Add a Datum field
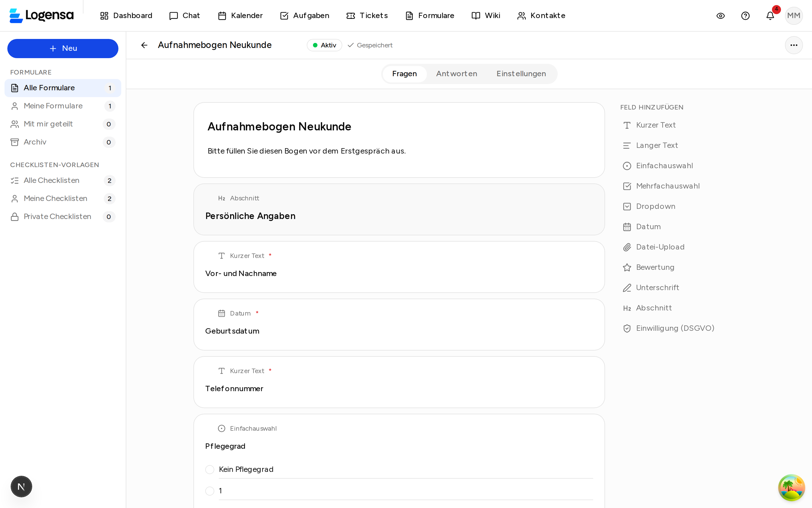This screenshot has height=508, width=812. 641,227
